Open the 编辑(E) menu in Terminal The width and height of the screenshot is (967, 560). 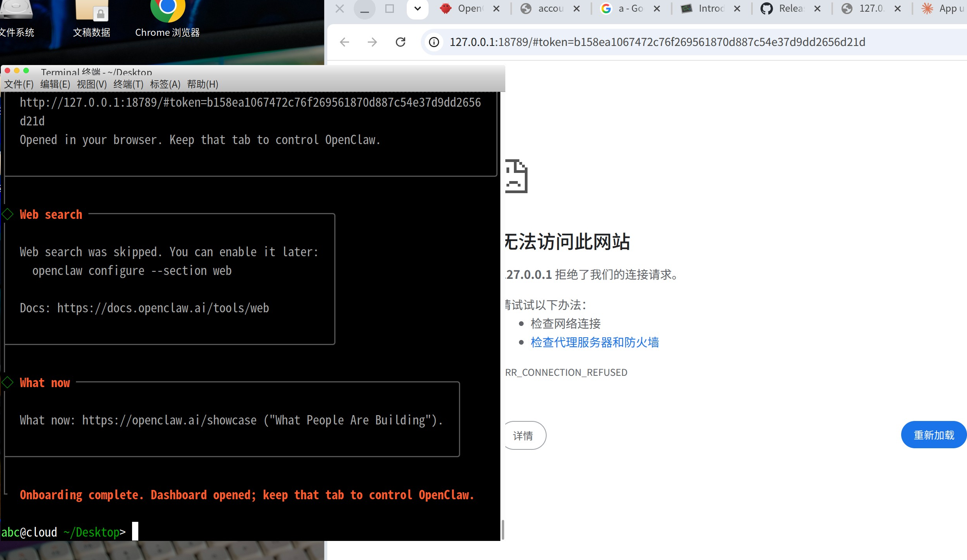coord(55,84)
